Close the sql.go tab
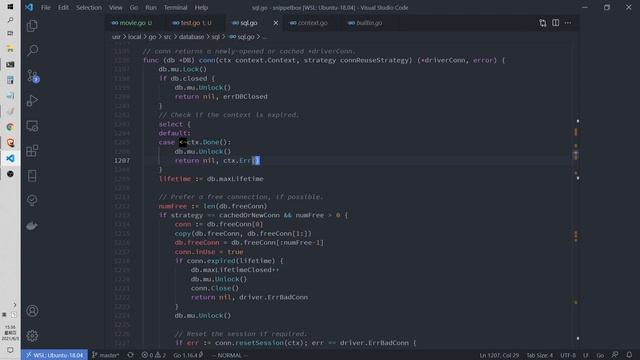This screenshot has height=360, width=640. (276, 23)
